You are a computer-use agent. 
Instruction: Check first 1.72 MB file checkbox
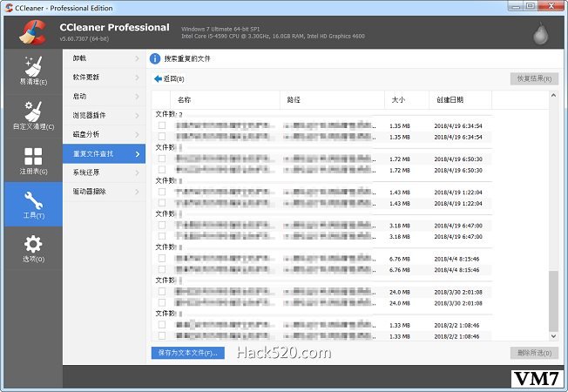[x=162, y=159]
